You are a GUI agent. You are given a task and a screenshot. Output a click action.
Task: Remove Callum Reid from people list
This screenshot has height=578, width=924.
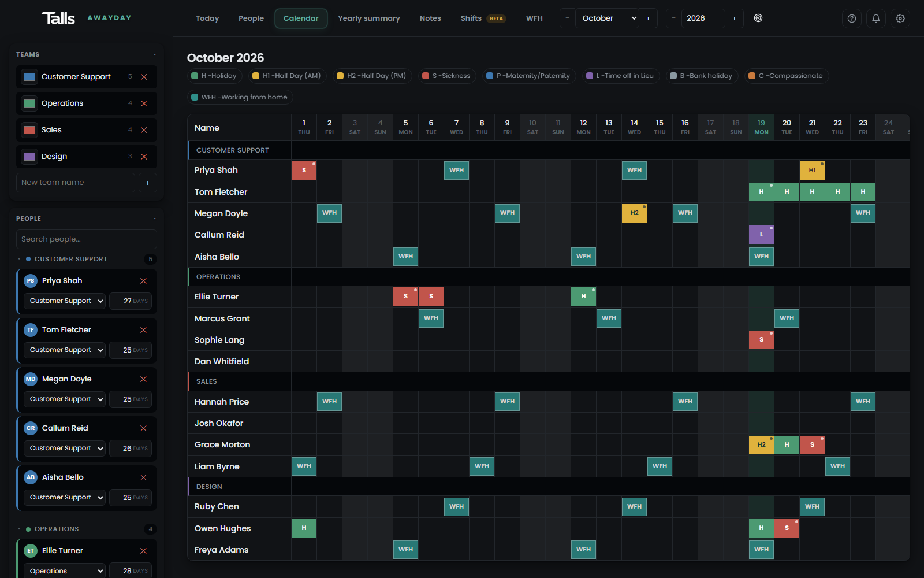(144, 428)
